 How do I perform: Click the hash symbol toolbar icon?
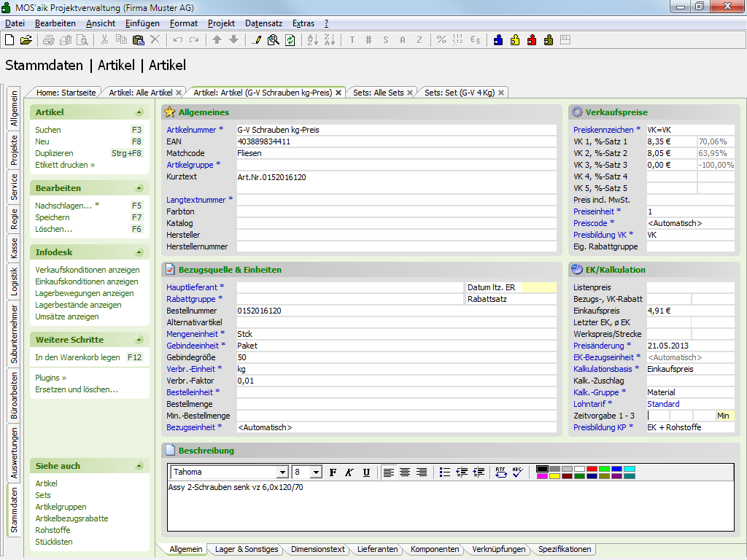(368, 40)
